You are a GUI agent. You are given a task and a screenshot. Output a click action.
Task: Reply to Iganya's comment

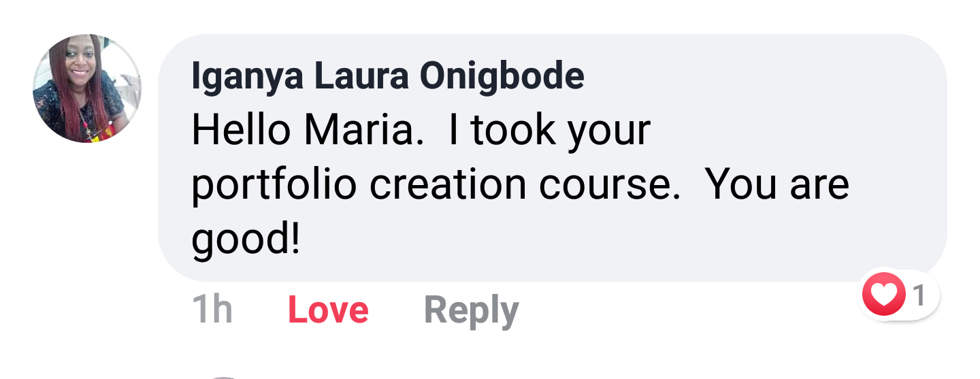coord(471,310)
